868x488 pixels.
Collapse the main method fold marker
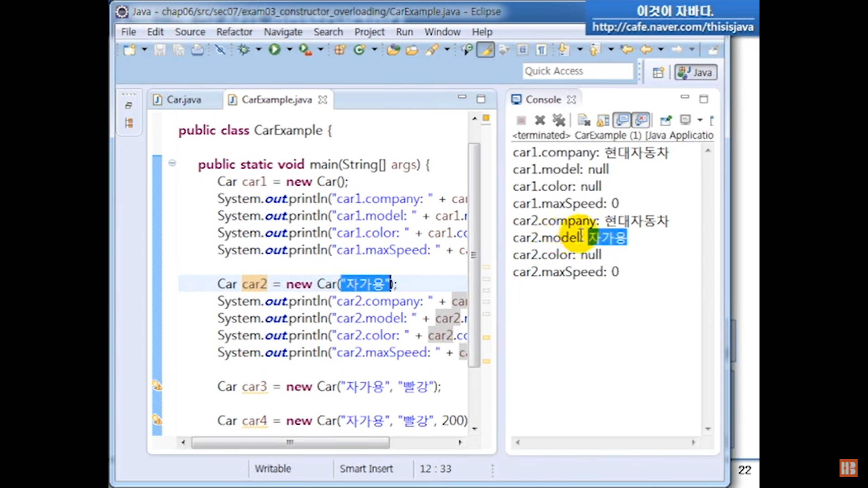(172, 163)
